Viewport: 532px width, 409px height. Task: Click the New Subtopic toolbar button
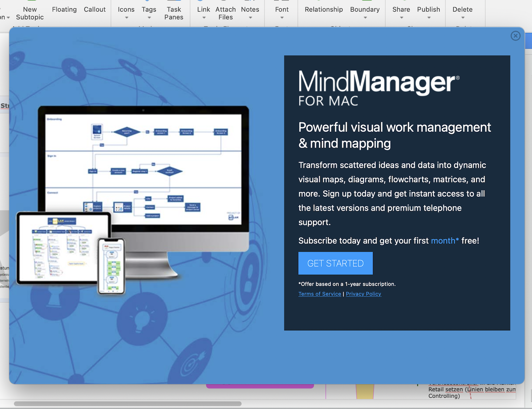click(30, 13)
